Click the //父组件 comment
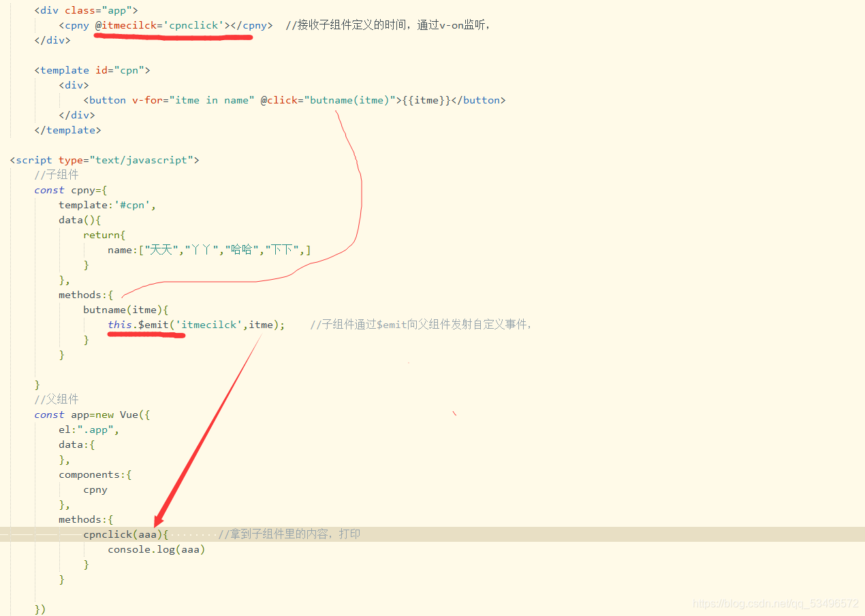Screen dimensions: 865x616 click(57, 400)
